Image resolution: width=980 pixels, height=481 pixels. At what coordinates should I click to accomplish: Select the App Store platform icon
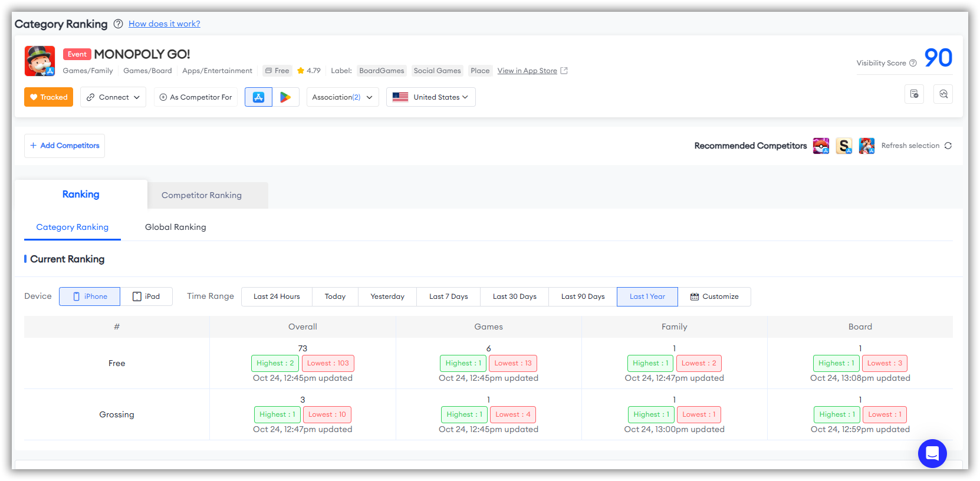coord(258,97)
